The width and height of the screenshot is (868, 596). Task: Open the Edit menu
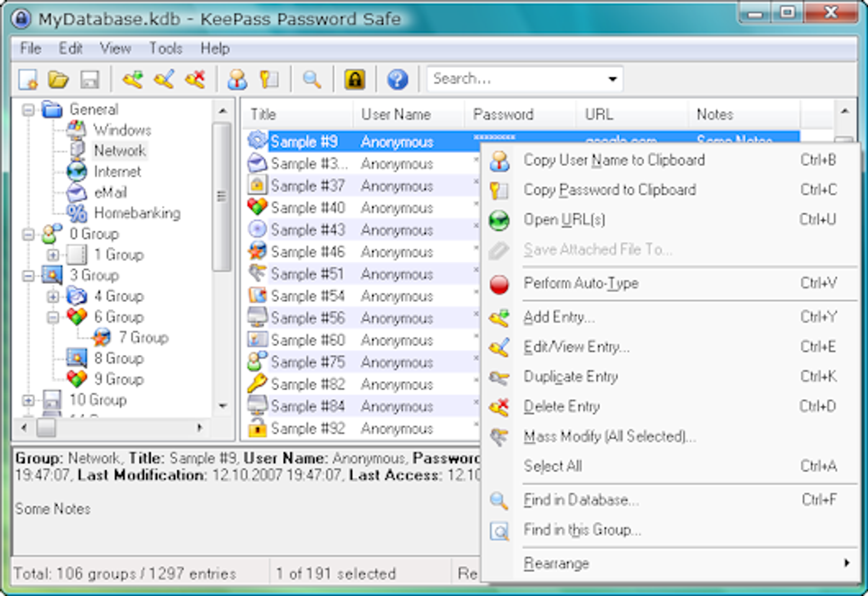[x=71, y=48]
